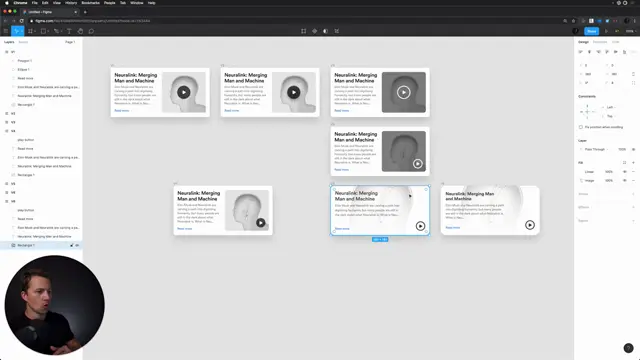
Task: Reload the page in Chrome
Action: [21, 21]
